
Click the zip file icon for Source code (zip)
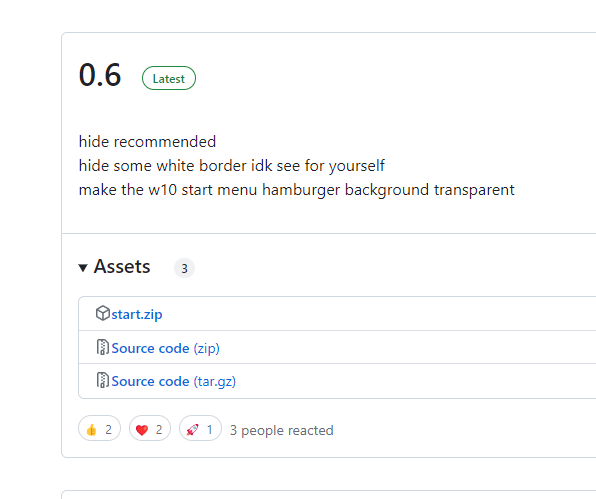coord(103,347)
